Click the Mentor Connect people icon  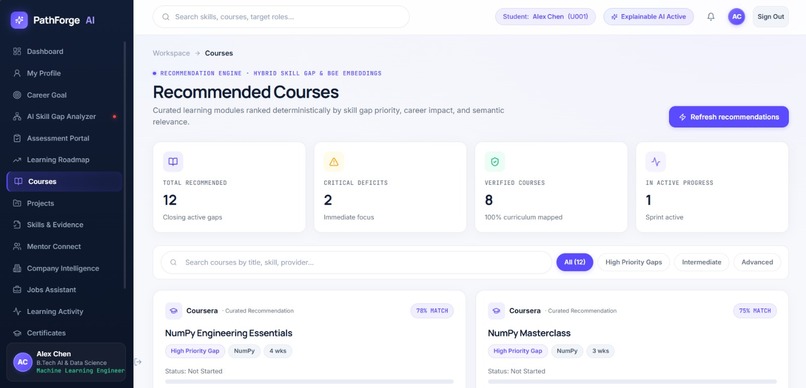click(x=17, y=247)
